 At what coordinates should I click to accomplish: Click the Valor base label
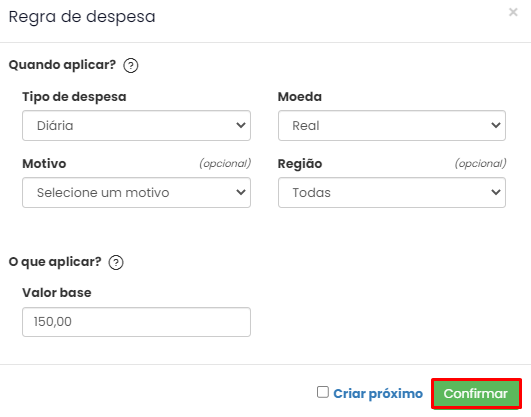(57, 293)
